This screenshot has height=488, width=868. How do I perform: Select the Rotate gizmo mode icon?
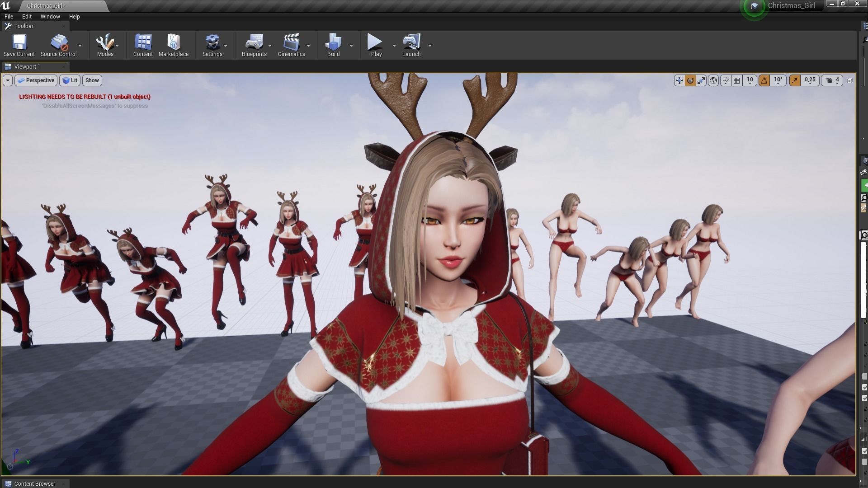coord(690,80)
